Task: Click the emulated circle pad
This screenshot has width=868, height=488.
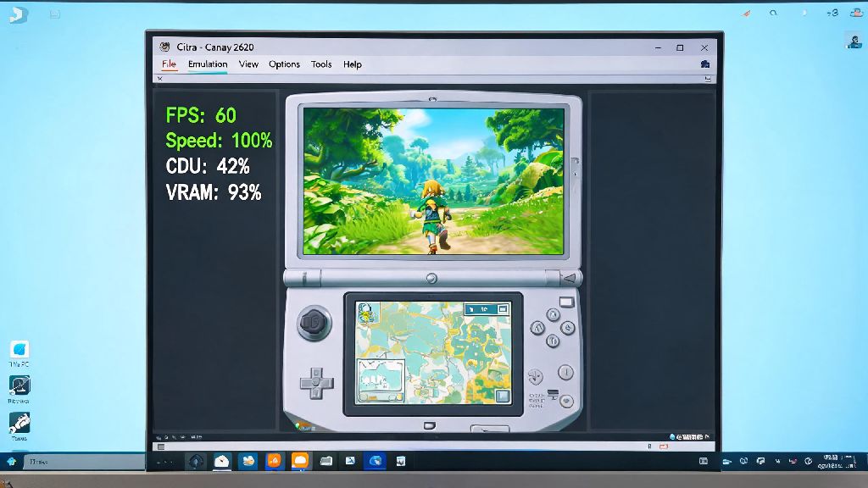Action: tap(314, 323)
